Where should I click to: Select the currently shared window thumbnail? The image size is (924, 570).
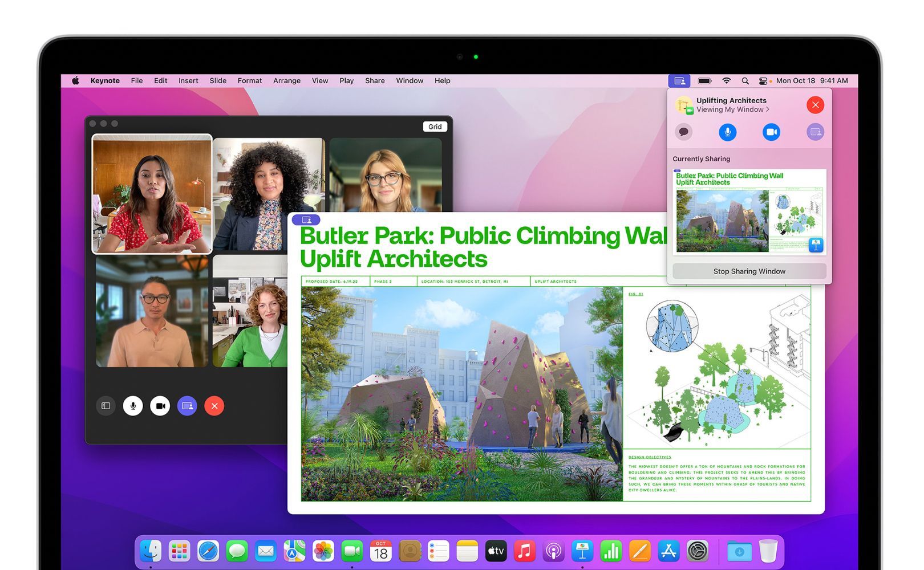click(x=749, y=211)
